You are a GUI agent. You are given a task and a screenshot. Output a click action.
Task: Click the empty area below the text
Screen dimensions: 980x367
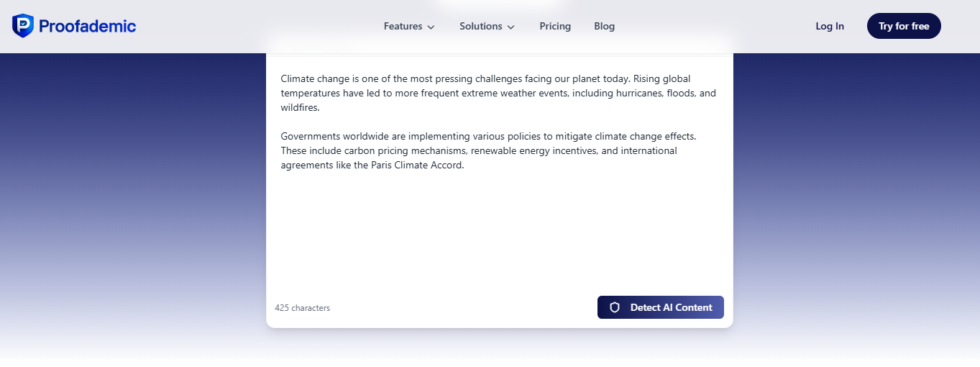[499, 230]
